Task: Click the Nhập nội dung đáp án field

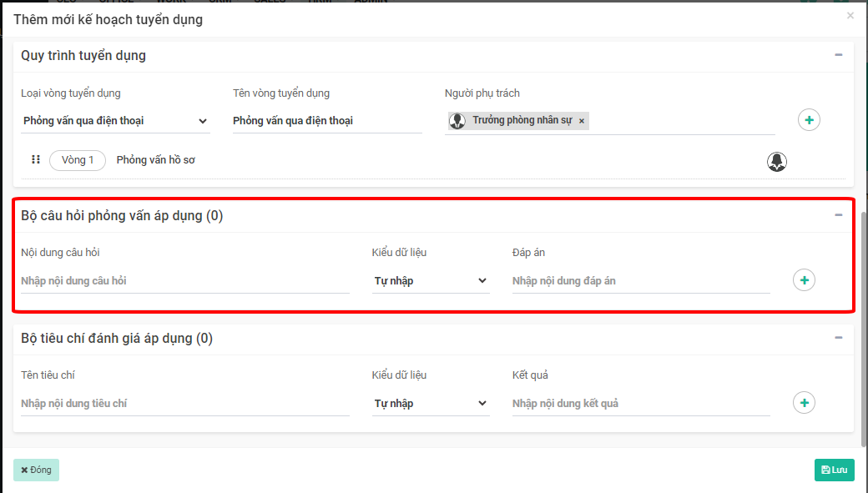Action: tap(640, 281)
